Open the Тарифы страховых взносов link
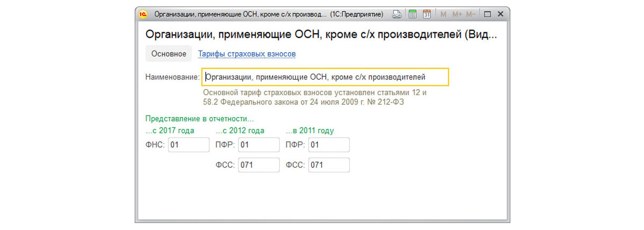 click(x=247, y=54)
